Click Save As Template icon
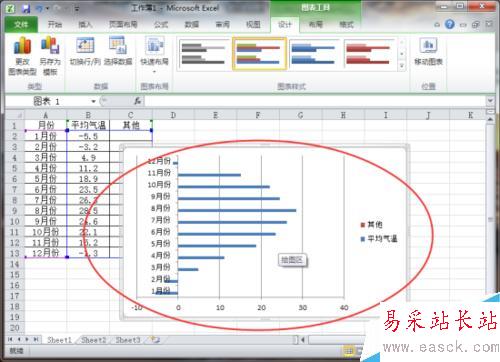 click(x=50, y=56)
